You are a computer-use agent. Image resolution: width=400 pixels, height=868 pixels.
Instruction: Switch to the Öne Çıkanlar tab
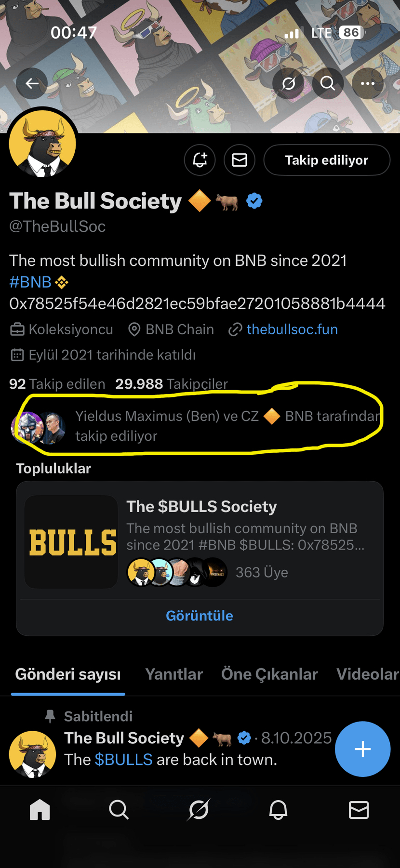[269, 674]
